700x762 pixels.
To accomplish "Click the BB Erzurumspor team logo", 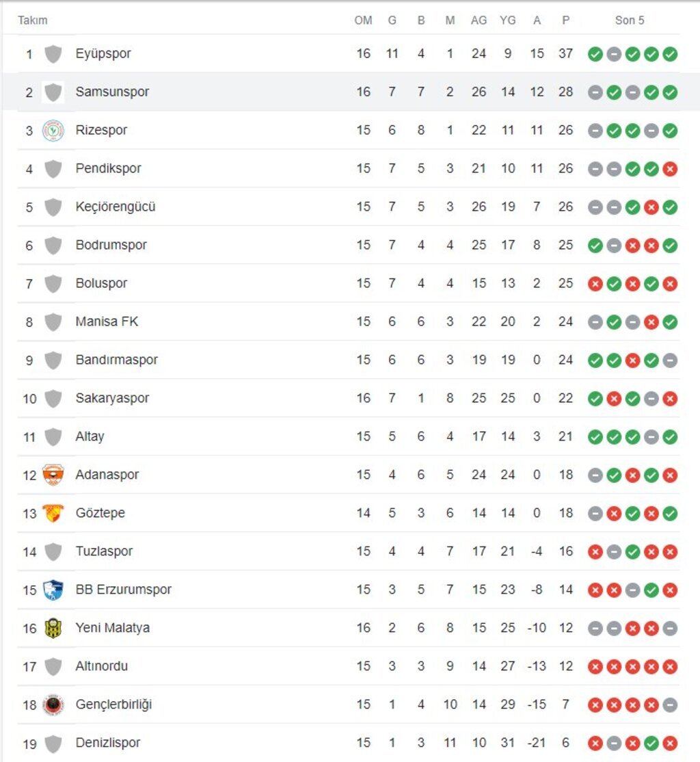I will click(x=53, y=590).
